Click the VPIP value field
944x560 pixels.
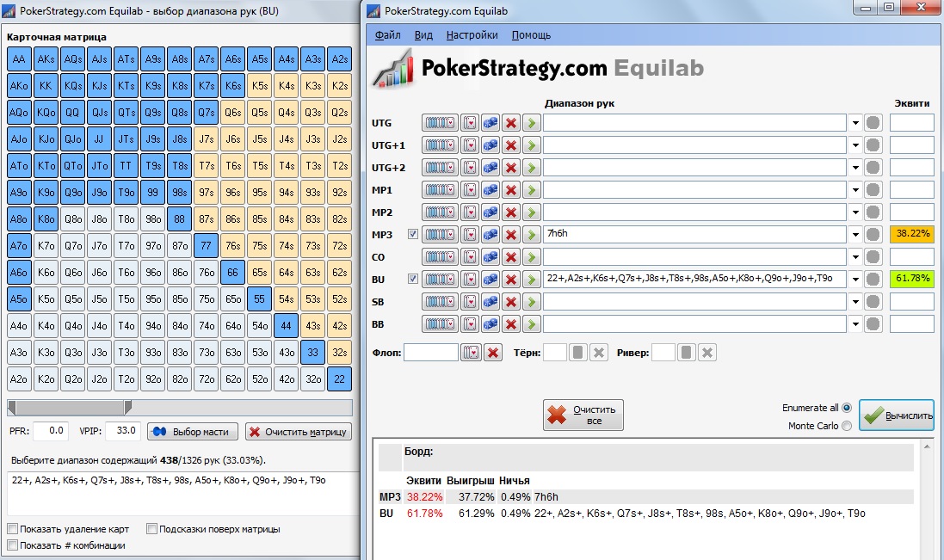click(123, 431)
